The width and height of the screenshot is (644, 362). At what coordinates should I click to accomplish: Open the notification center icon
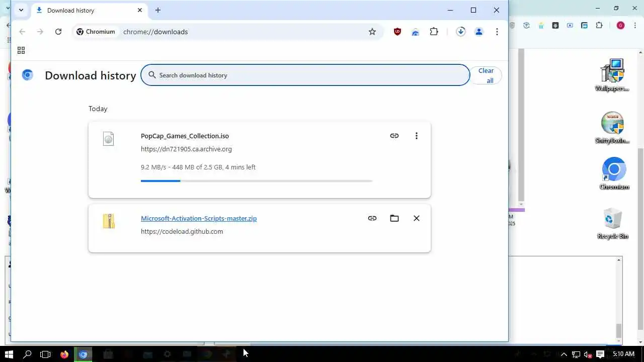pyautogui.click(x=600, y=354)
